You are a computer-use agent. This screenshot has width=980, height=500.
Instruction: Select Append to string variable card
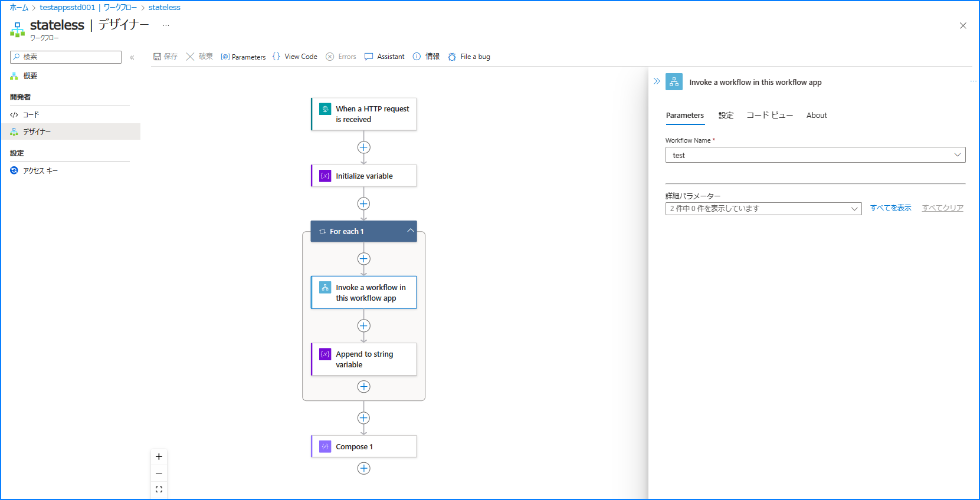(364, 359)
